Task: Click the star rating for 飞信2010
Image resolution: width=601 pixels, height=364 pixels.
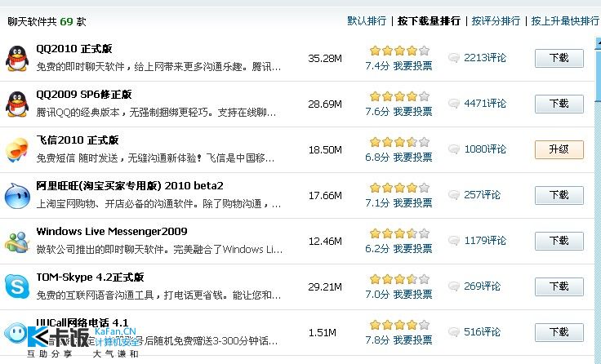Action: (x=399, y=142)
